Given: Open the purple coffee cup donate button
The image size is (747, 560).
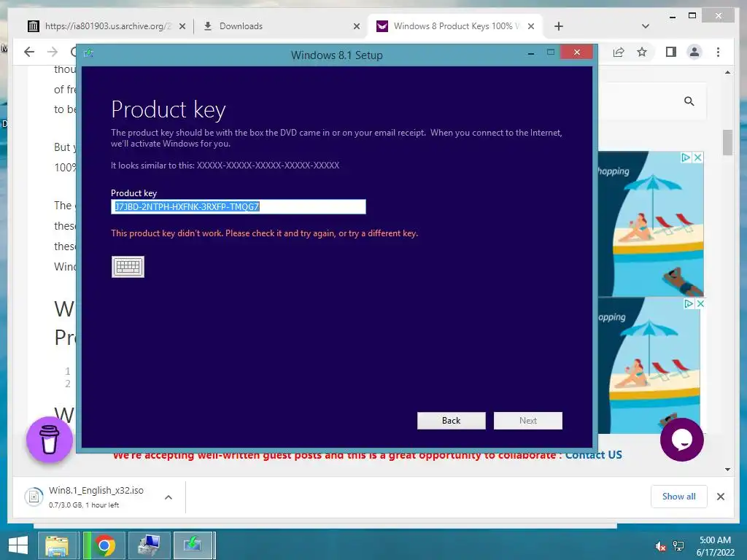Looking at the screenshot, I should [x=50, y=440].
